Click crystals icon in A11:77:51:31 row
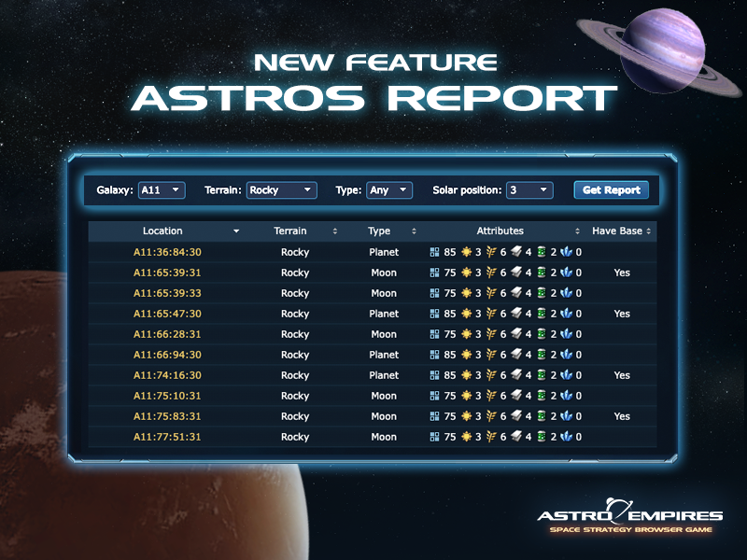The width and height of the screenshot is (747, 560). pyautogui.click(x=567, y=436)
